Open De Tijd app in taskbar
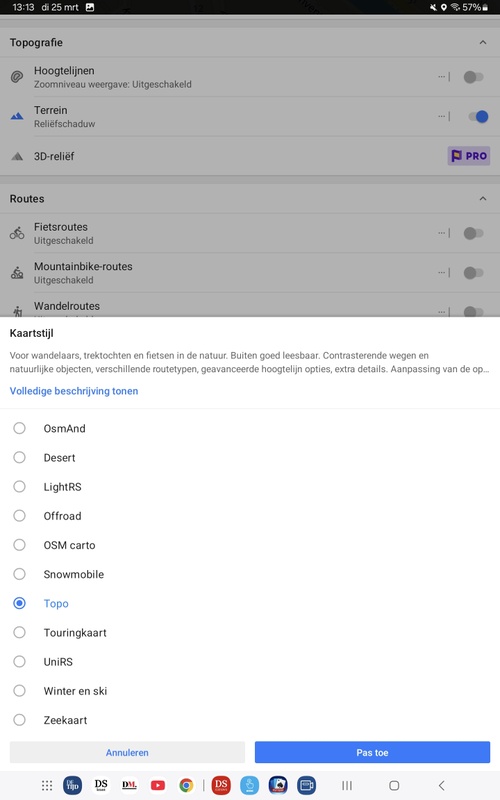This screenshot has width=500, height=800. coord(72,785)
